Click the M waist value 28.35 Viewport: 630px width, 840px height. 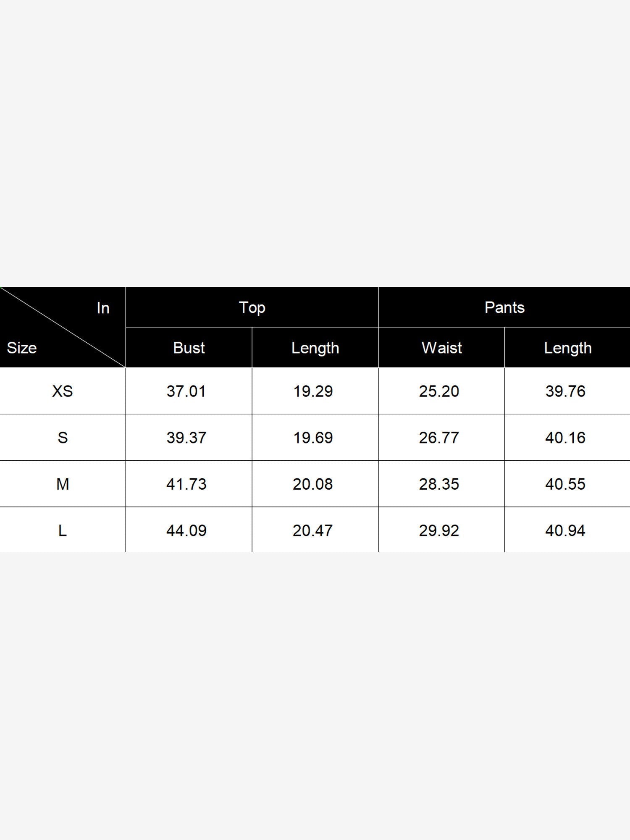pos(439,484)
